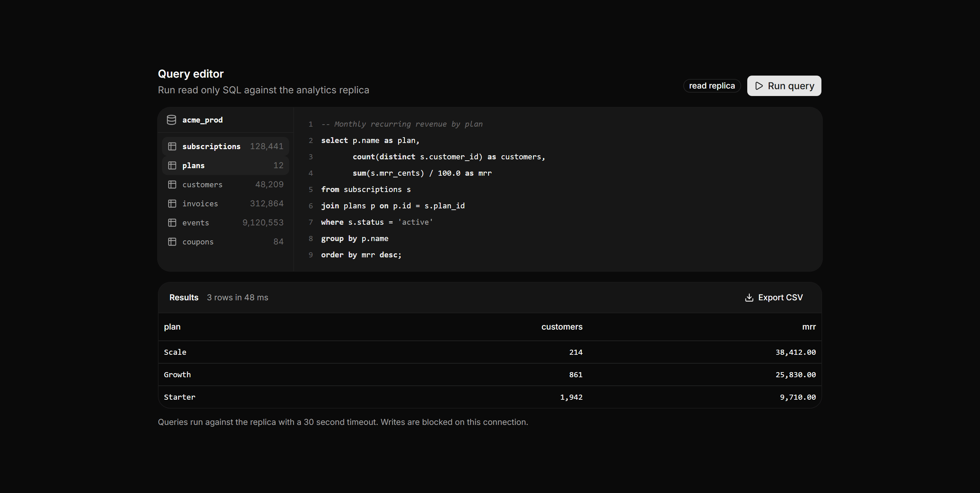Click the customers value 861
Image resolution: width=980 pixels, height=493 pixels.
576,375
